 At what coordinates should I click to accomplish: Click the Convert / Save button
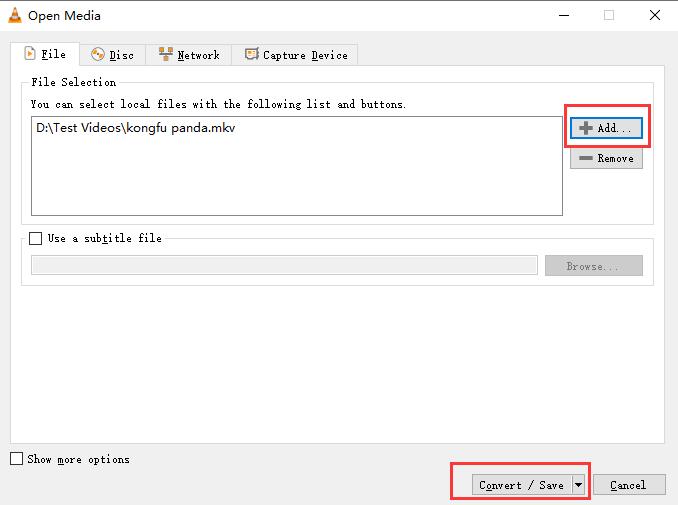point(522,485)
